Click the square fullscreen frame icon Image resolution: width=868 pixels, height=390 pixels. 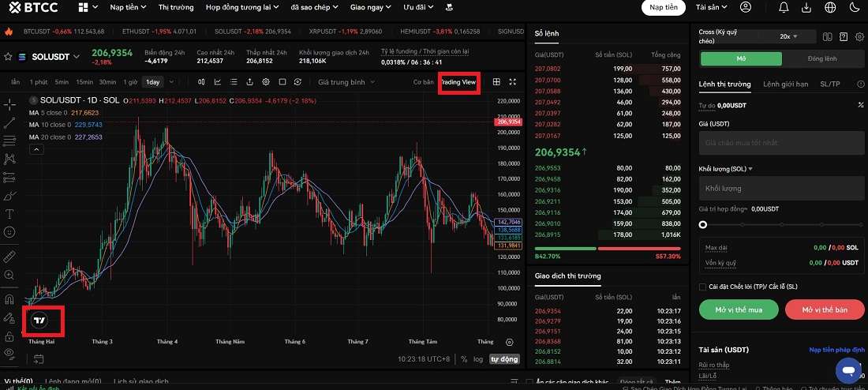(x=282, y=82)
